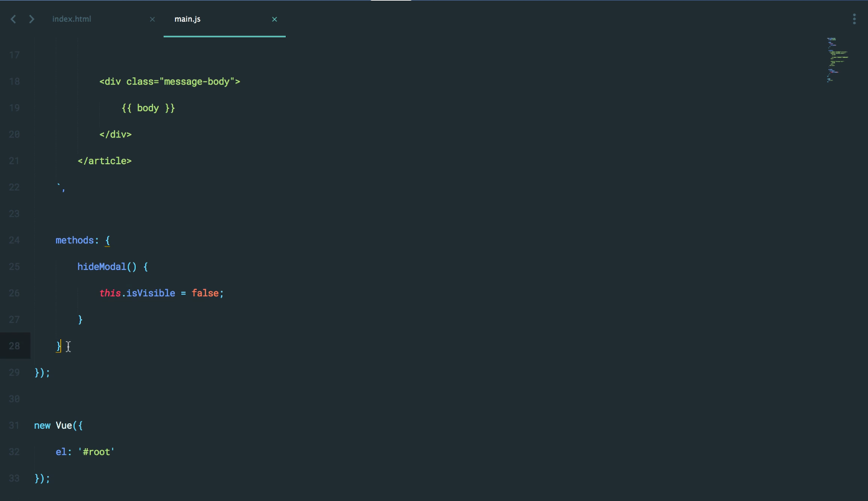Open the vertical three-dot options menu
Image resolution: width=868 pixels, height=501 pixels.
pos(854,19)
